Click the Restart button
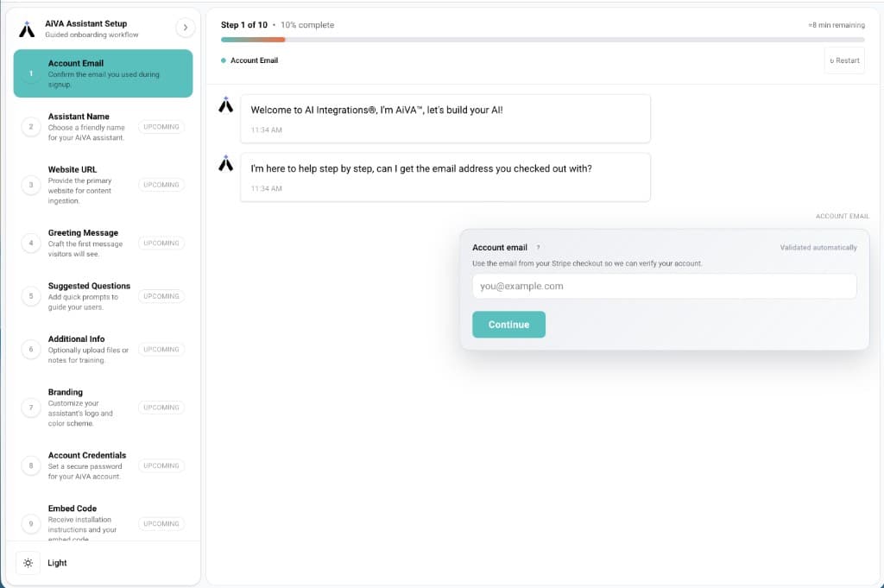 click(x=844, y=60)
